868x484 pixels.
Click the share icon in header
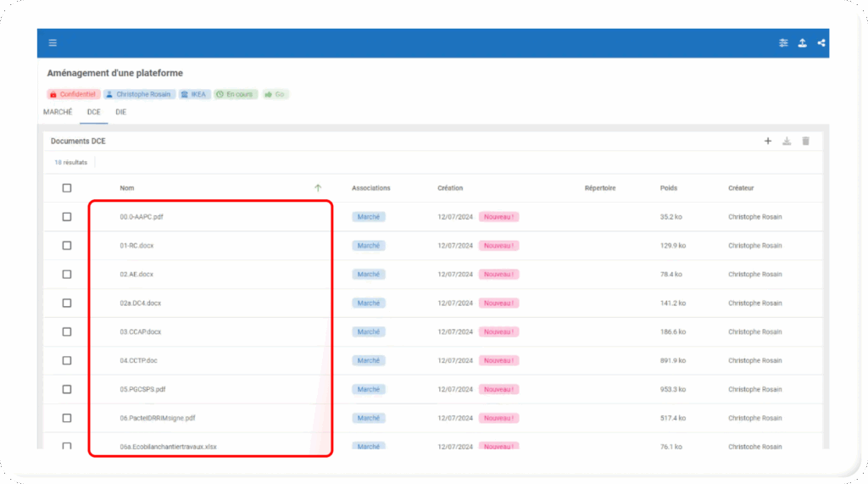pos(821,43)
